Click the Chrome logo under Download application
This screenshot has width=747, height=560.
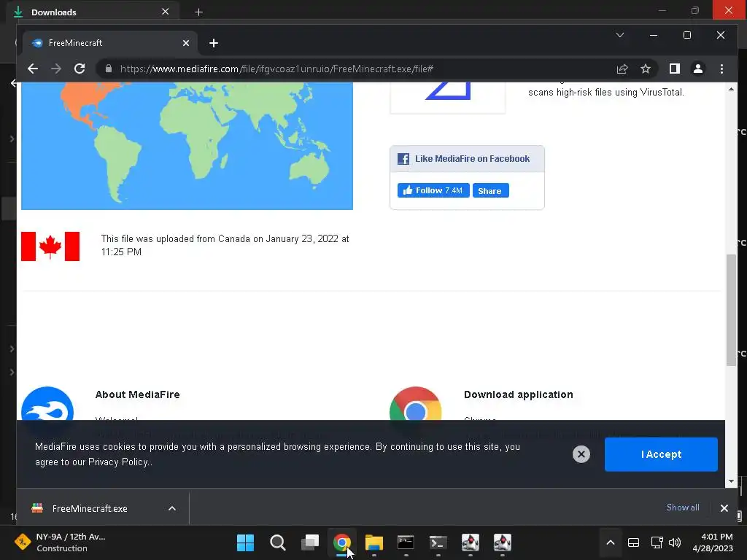pyautogui.click(x=415, y=403)
